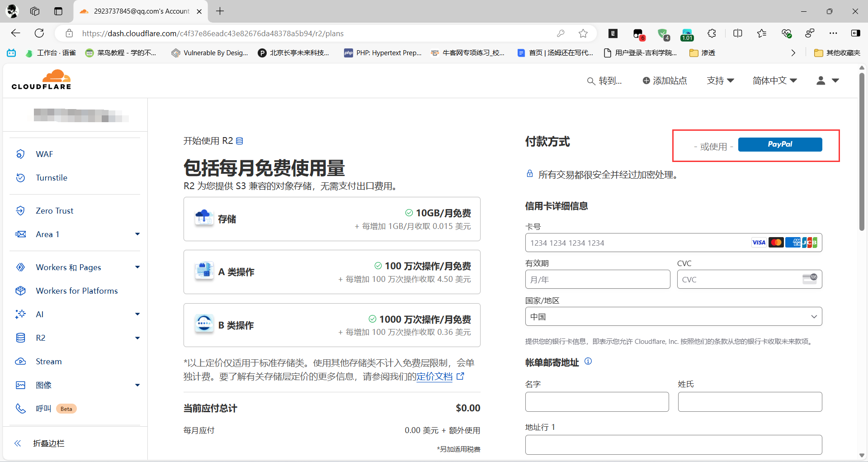Expand AI submenu arrow
This screenshot has height=462, width=868.
[137, 314]
